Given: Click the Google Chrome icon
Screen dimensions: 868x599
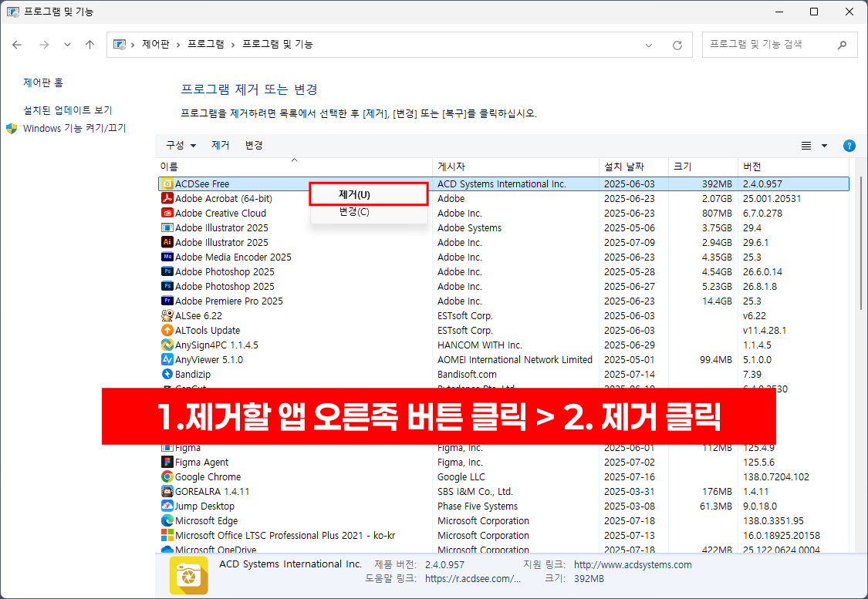Looking at the screenshot, I should 167,476.
